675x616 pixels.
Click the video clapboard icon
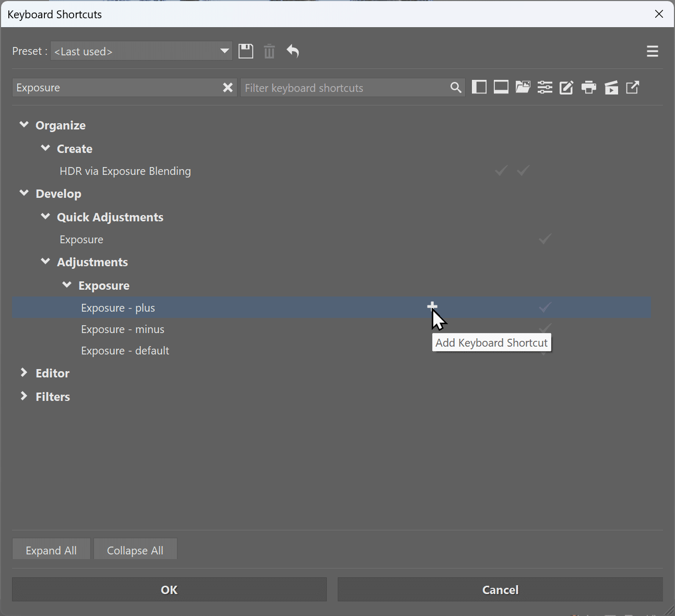pos(611,87)
